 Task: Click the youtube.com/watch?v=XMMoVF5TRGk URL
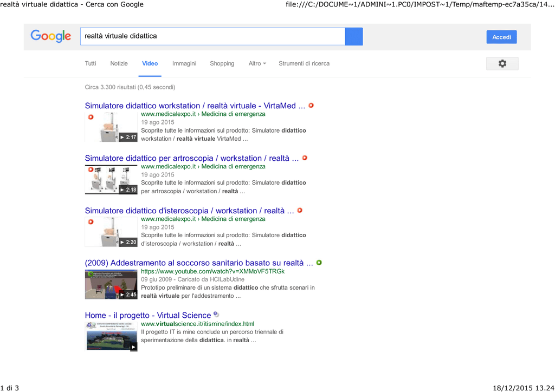(212, 271)
